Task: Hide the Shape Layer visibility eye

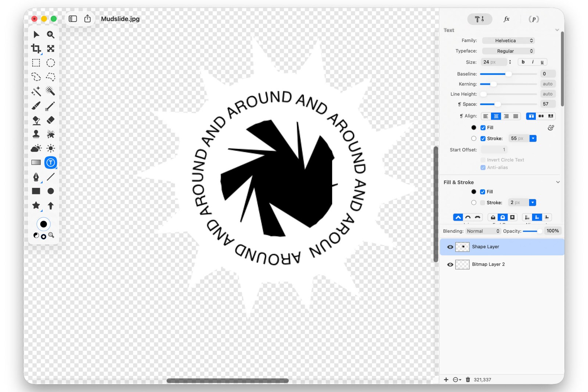Action: pyautogui.click(x=450, y=247)
